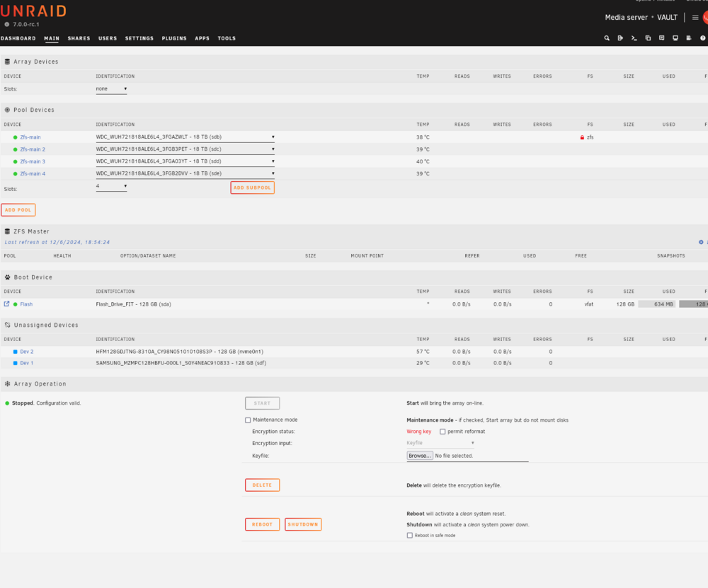The image size is (708, 588).
Task: Click the system info monitor icon
Action: [675, 38]
